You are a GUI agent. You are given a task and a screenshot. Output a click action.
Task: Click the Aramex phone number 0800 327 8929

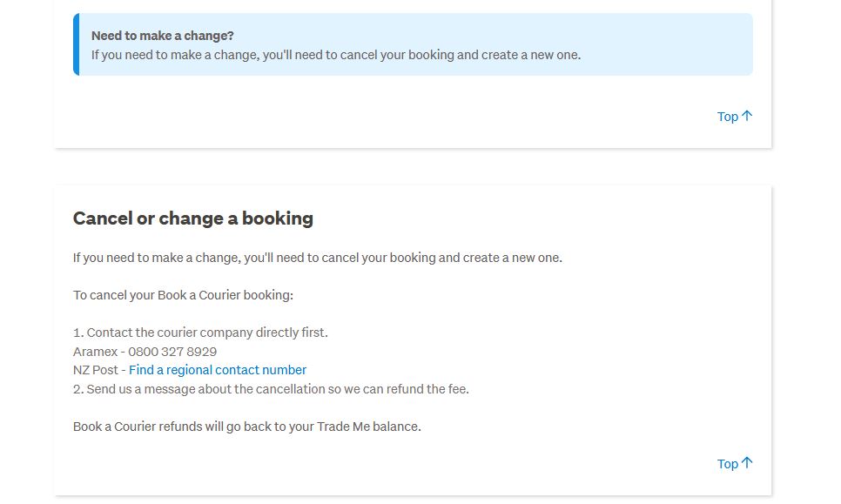point(172,352)
